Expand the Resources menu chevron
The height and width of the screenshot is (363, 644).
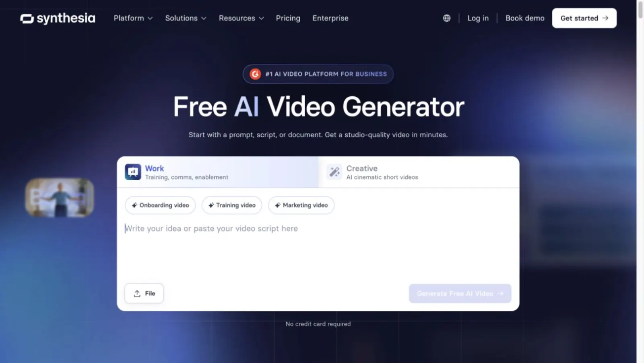point(261,19)
